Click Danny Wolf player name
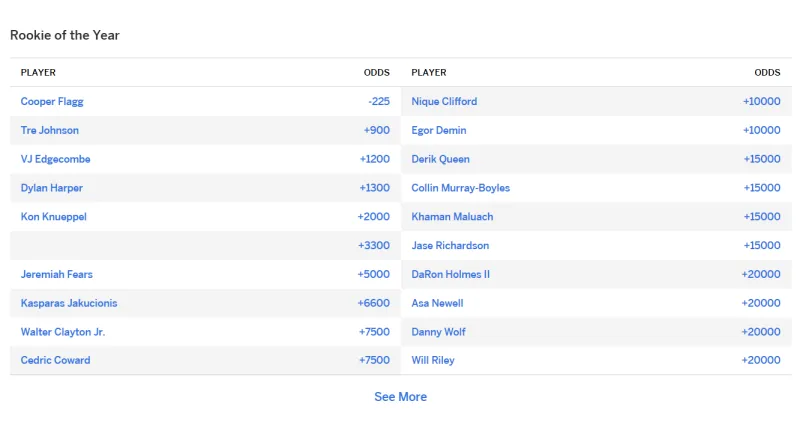800x425 pixels. (x=438, y=332)
